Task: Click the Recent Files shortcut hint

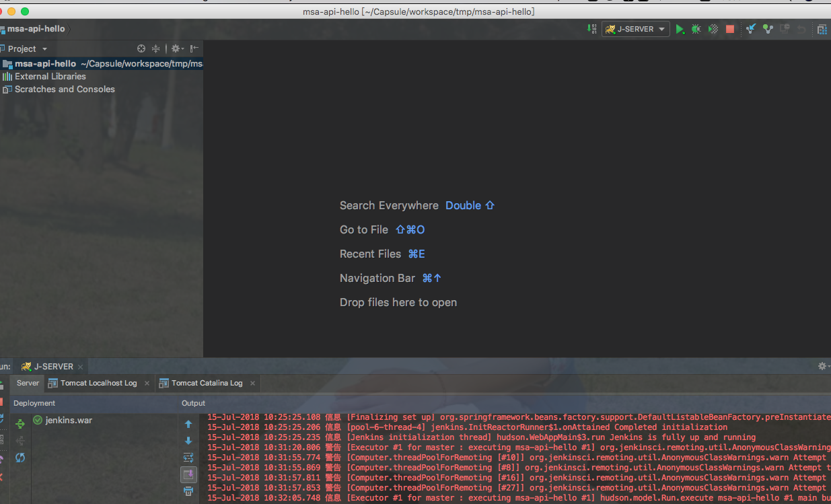Action: [382, 254]
